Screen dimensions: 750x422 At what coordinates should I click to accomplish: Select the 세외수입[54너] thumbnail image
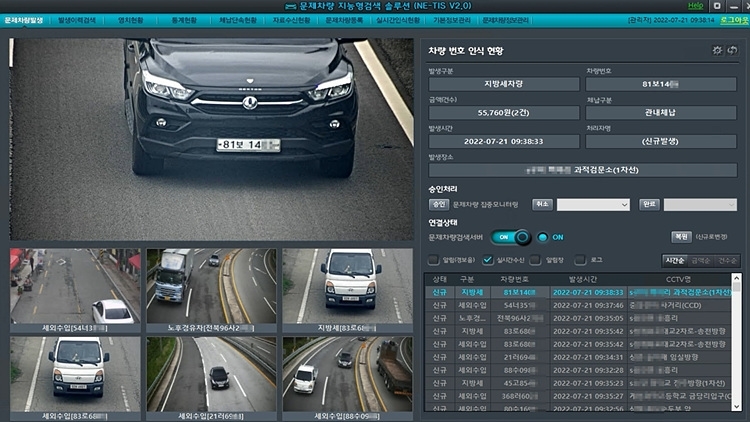(73, 285)
